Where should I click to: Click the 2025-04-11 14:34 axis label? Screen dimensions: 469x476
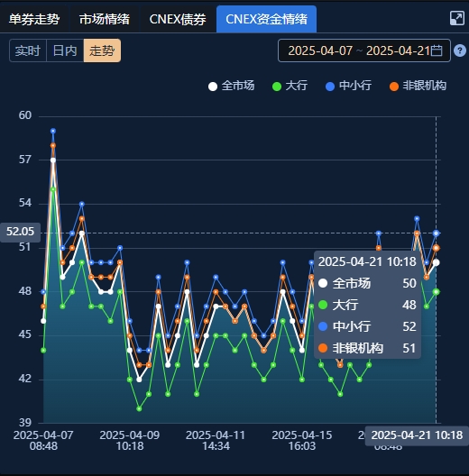point(216,441)
